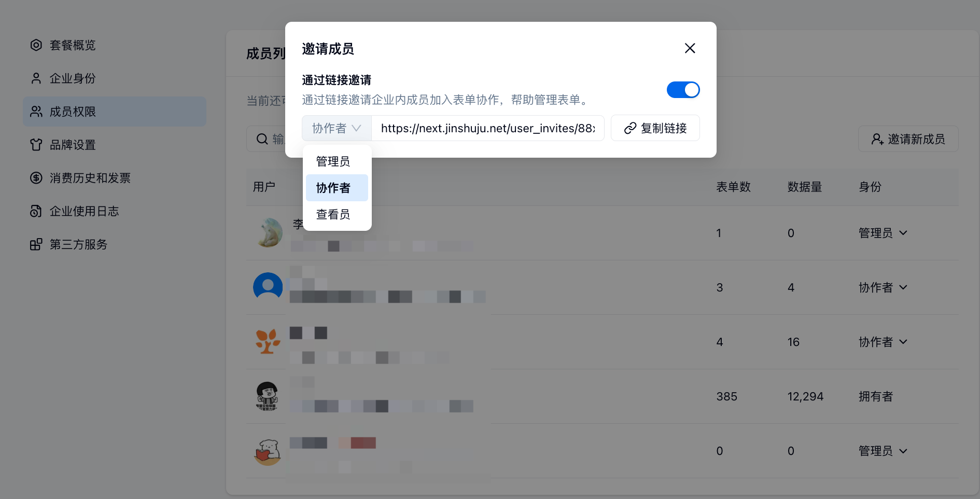
Task: Expand 协作者 role dropdown for 16-data row
Action: pos(883,342)
